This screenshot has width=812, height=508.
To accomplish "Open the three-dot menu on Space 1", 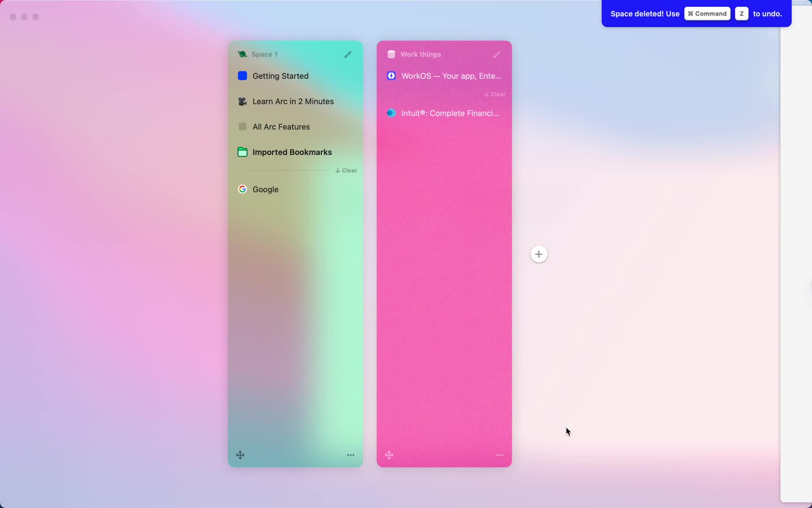I will pos(350,455).
